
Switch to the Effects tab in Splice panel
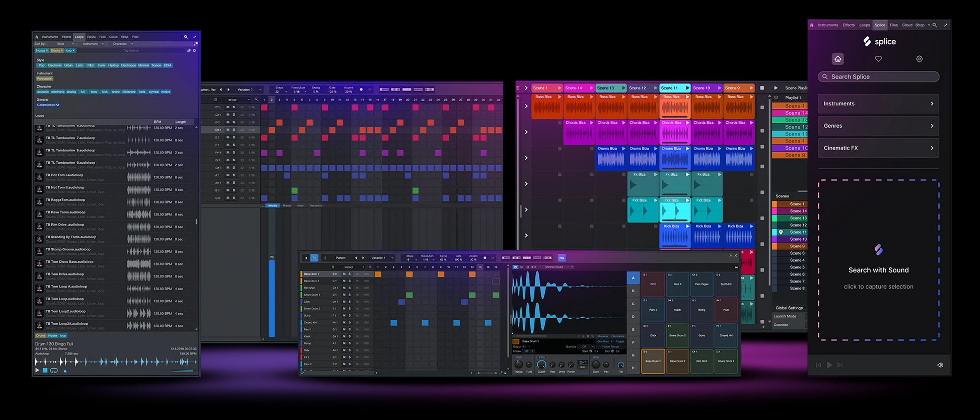coord(849,25)
